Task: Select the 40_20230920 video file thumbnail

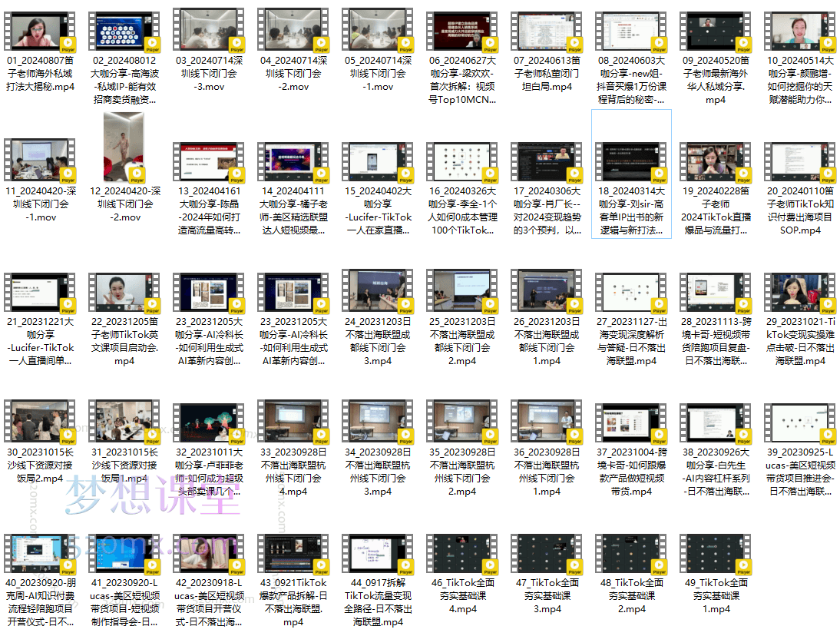Action: [39, 554]
